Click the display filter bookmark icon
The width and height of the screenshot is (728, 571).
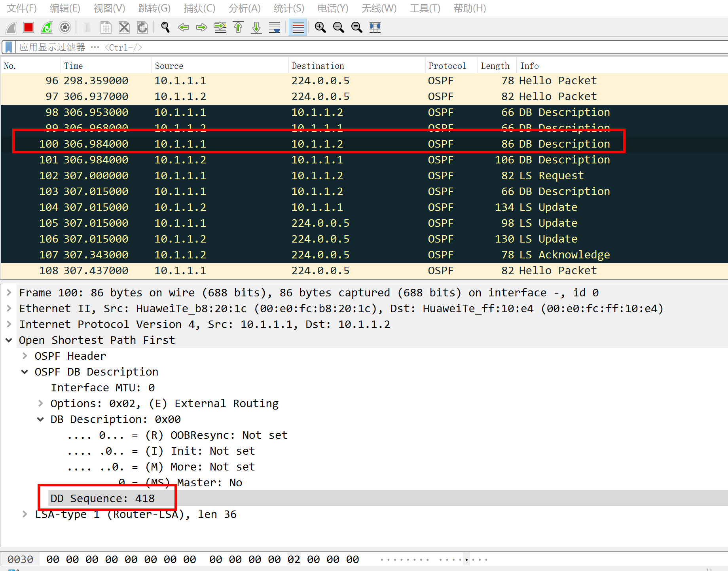pos(9,47)
